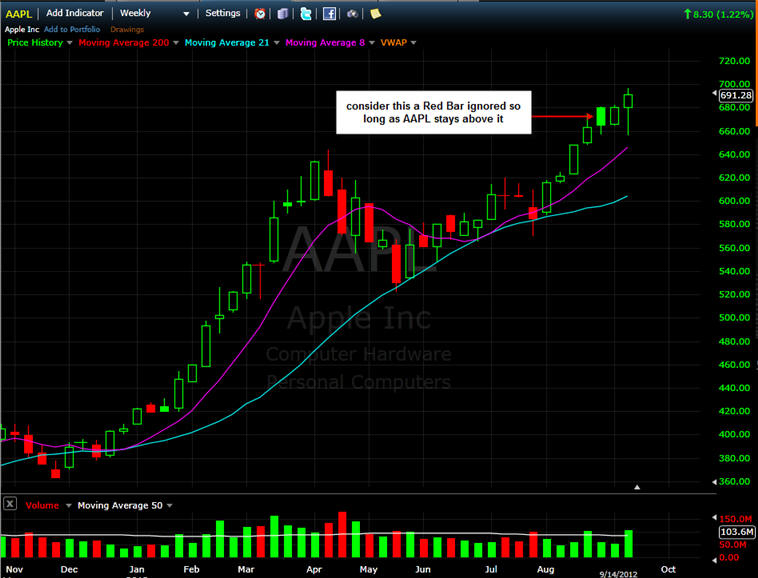Click the 150.0M volume axis label
Viewport: 758px width, 578px height.
pos(736,519)
